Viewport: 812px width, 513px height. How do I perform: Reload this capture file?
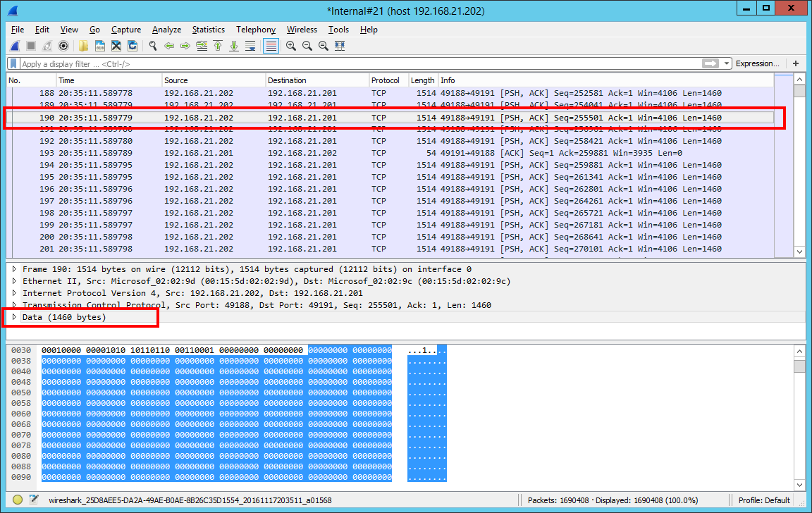point(133,46)
